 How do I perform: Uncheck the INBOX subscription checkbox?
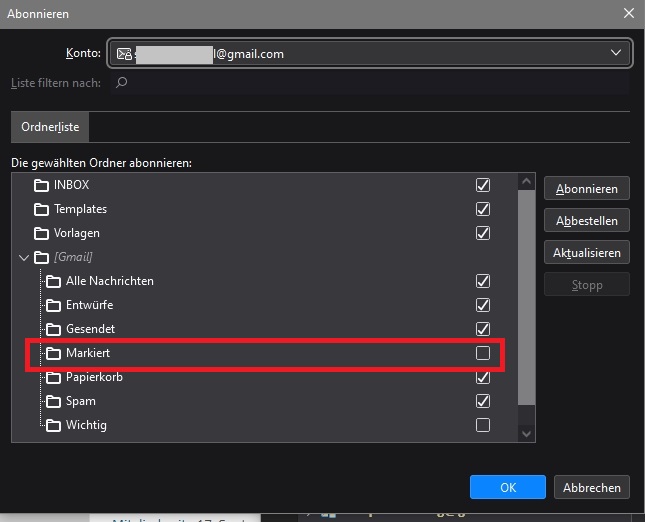[x=483, y=185]
